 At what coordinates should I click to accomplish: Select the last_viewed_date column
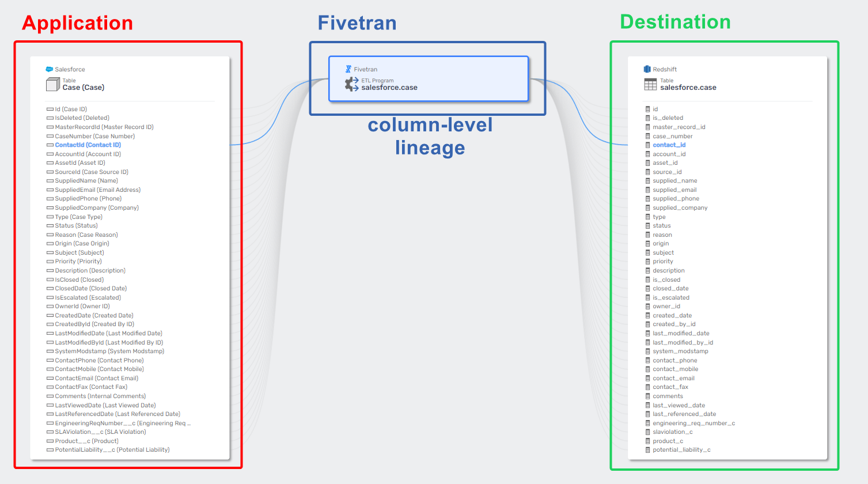pos(679,406)
